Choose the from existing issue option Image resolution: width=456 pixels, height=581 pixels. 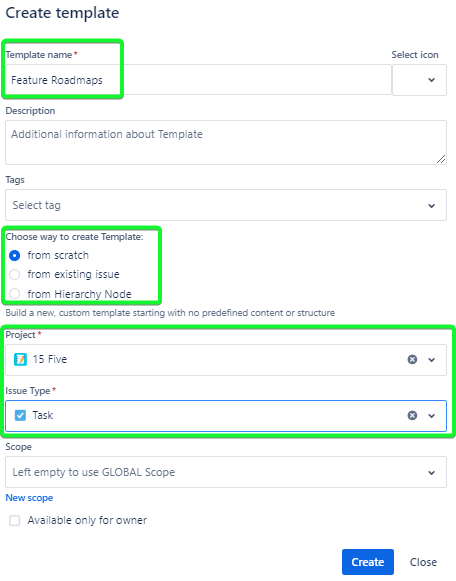14,275
